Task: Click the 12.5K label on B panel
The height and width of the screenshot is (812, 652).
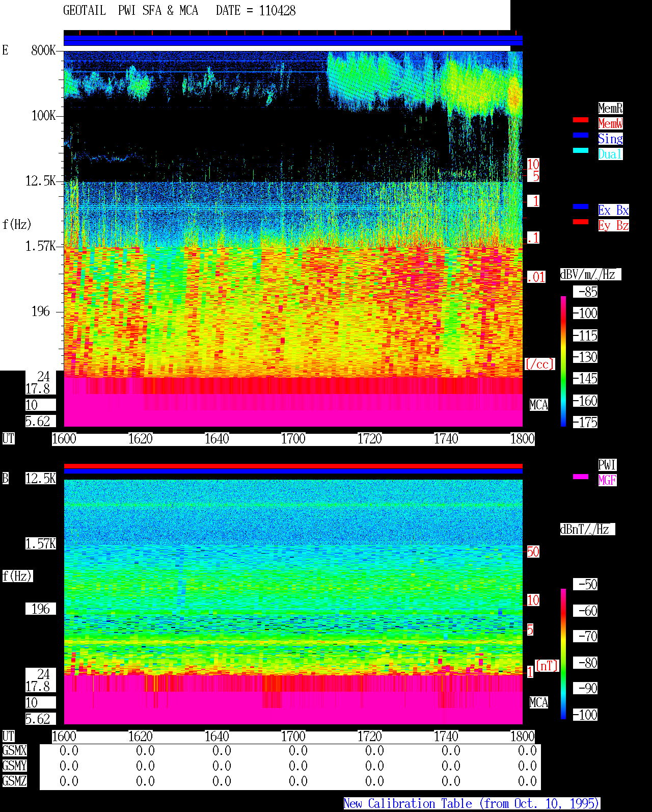Action: point(41,478)
